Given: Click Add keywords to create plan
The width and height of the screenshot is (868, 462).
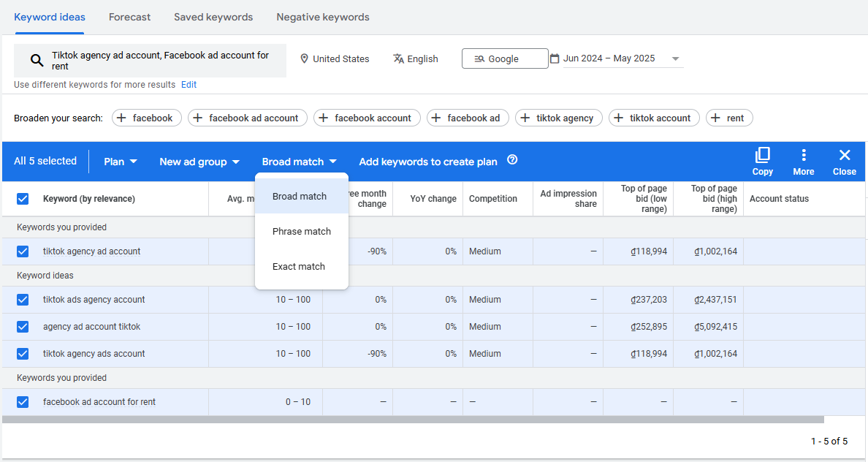Looking at the screenshot, I should [x=428, y=162].
